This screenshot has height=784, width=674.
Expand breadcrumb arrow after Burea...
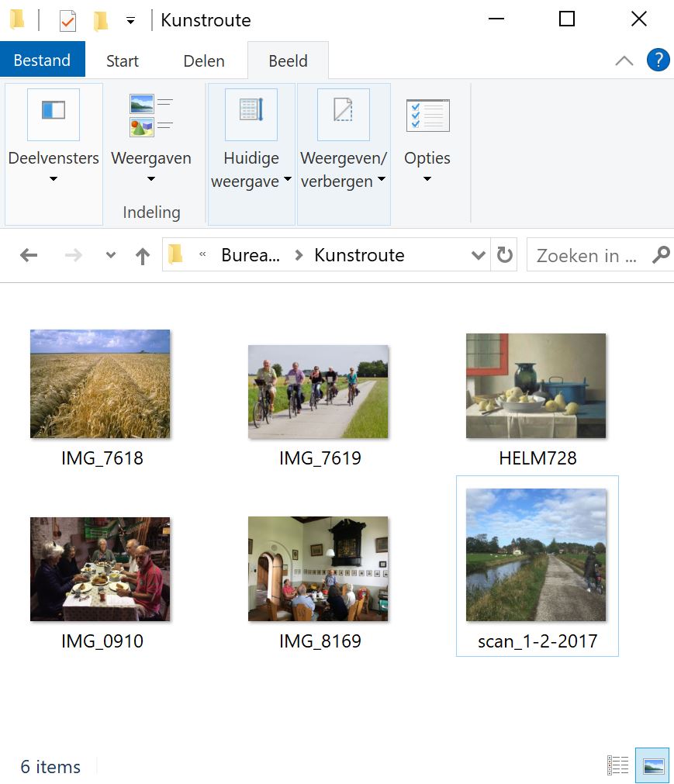[x=299, y=255]
